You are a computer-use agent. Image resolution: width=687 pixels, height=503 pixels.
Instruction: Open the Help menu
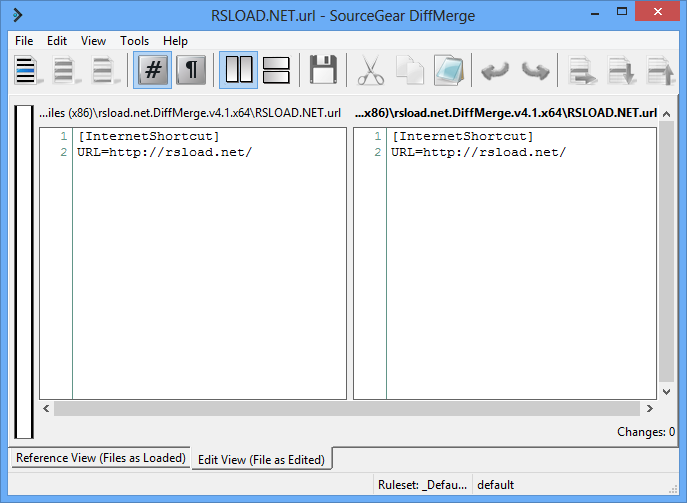pyautogui.click(x=175, y=41)
